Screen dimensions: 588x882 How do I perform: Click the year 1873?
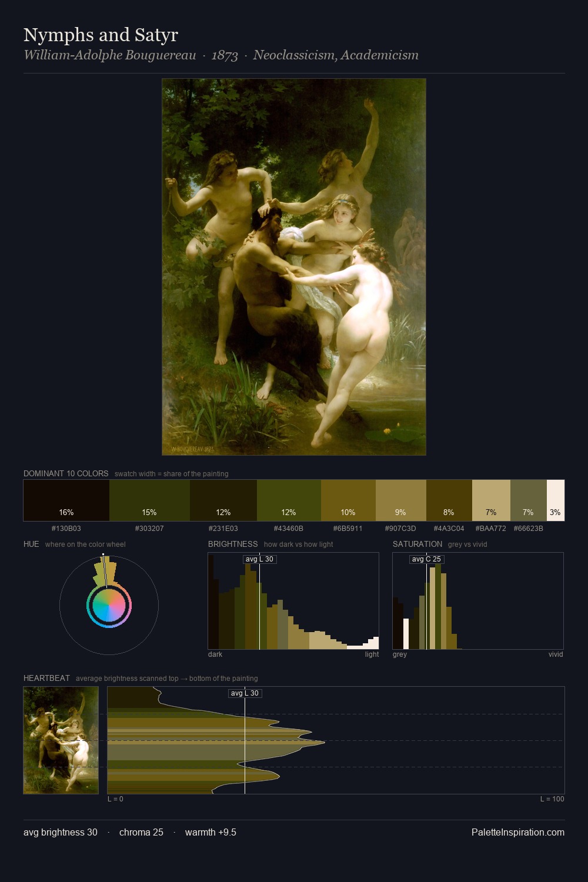tap(225, 55)
